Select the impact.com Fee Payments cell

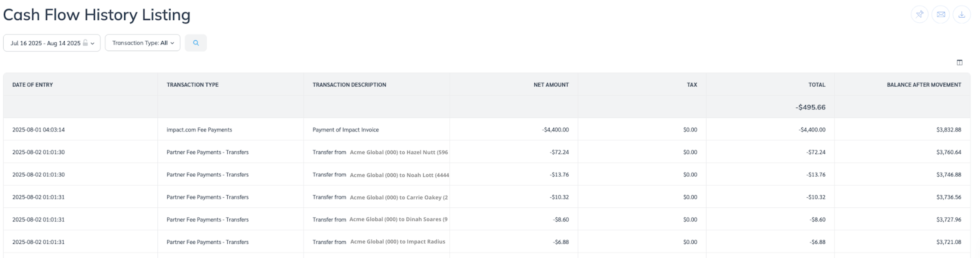pos(199,130)
